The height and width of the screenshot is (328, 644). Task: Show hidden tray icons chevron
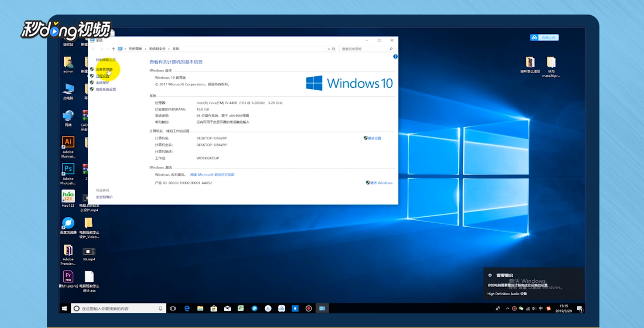507,308
